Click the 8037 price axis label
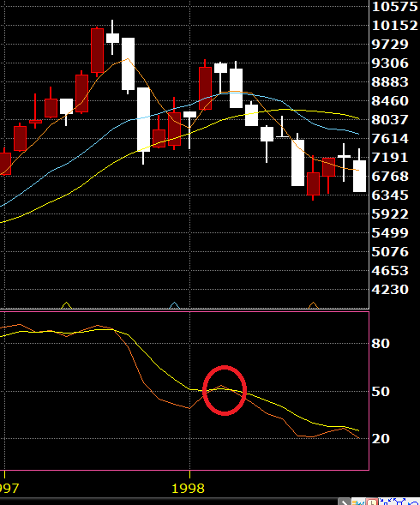The width and height of the screenshot is (420, 505). tap(390, 119)
